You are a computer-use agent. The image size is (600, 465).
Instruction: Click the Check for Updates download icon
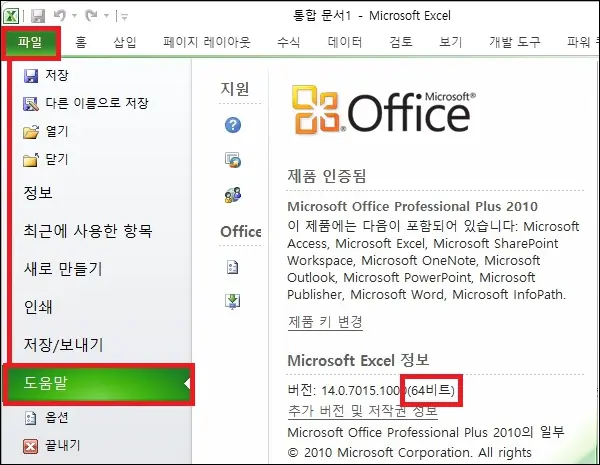point(233,302)
